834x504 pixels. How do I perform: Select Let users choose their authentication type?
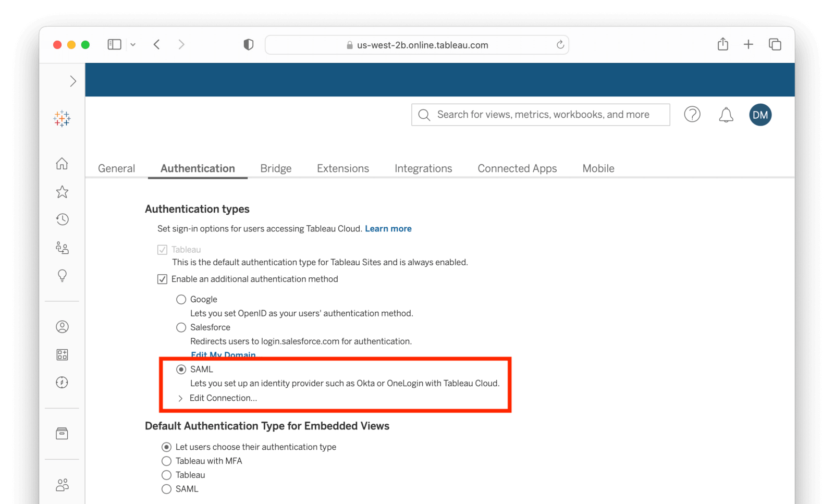click(166, 447)
